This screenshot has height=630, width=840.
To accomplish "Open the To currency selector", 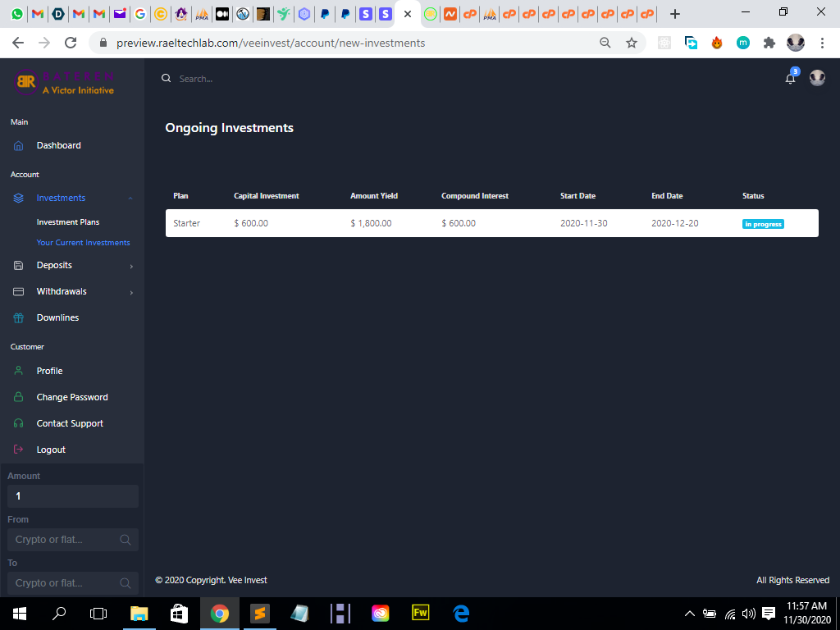I will click(x=73, y=583).
